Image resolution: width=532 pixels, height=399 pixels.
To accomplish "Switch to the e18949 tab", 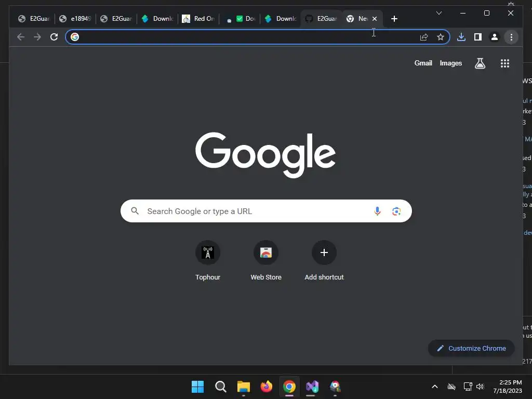I will [75, 19].
